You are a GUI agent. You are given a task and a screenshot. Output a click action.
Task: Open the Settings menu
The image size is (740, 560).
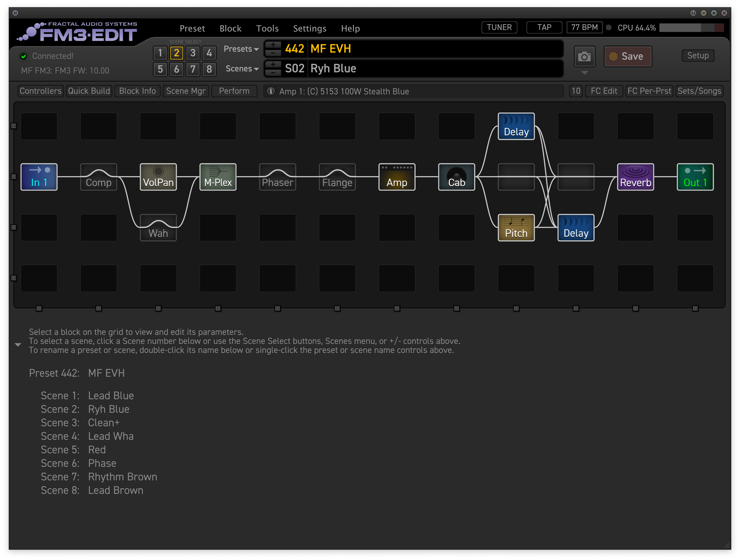(310, 29)
